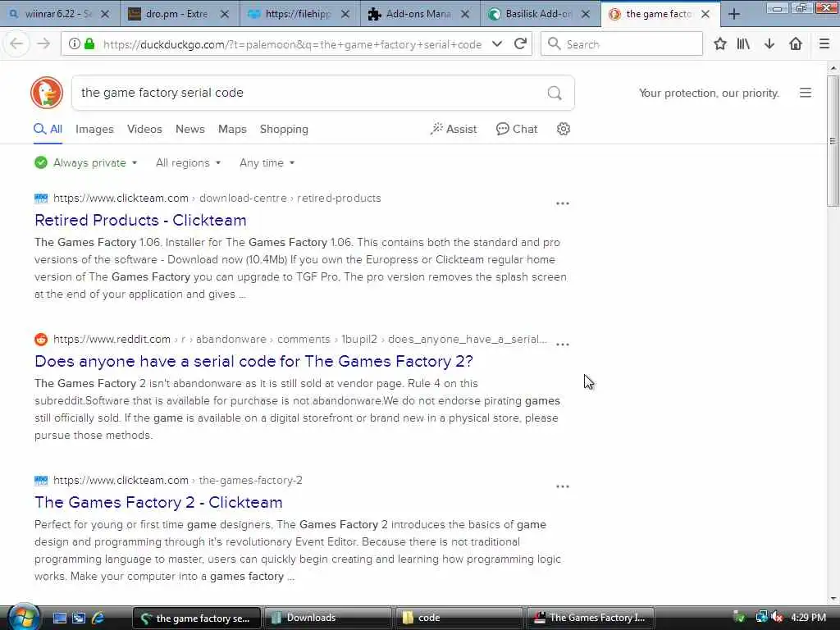Image resolution: width=840 pixels, height=630 pixels.
Task: Open DuckDuckGo search settings gear
Action: (x=563, y=129)
